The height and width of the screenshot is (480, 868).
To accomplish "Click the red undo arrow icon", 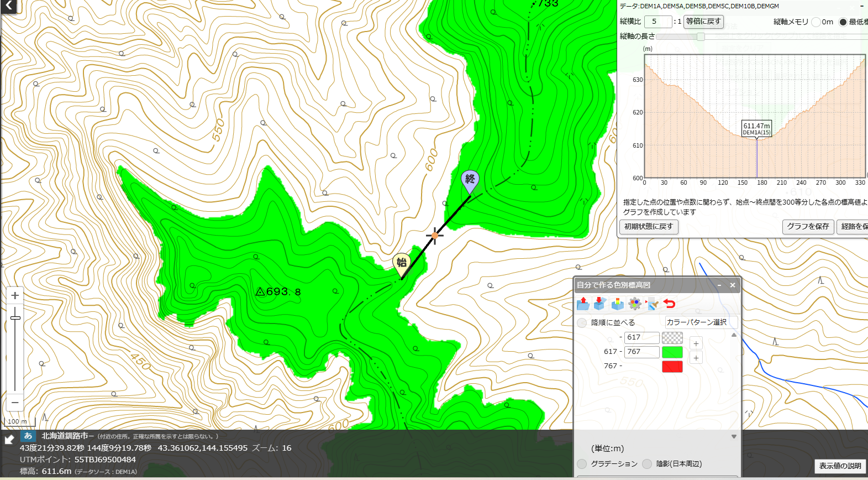I will (x=669, y=304).
